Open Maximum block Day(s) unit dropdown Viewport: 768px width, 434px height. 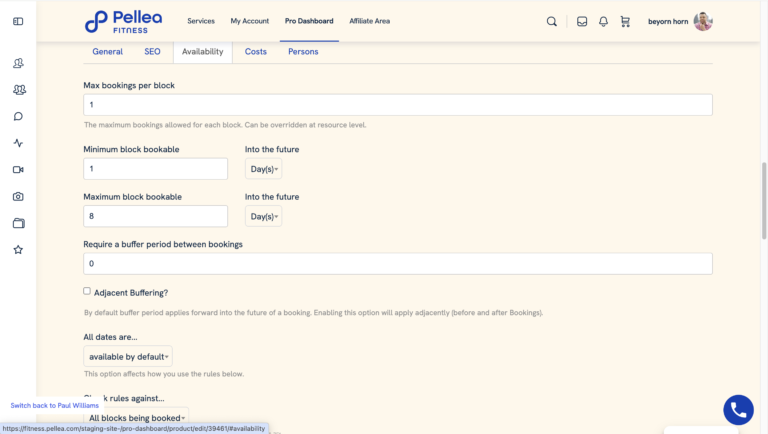coord(264,217)
